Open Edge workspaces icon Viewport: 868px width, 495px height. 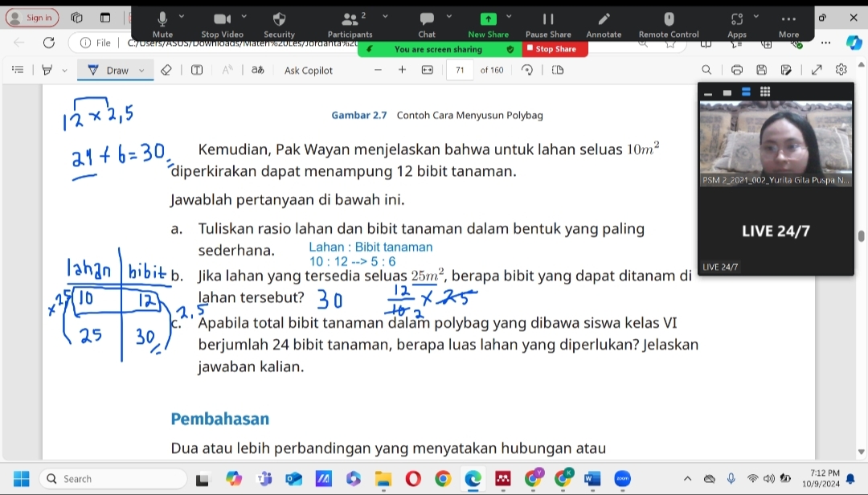pyautogui.click(x=76, y=18)
